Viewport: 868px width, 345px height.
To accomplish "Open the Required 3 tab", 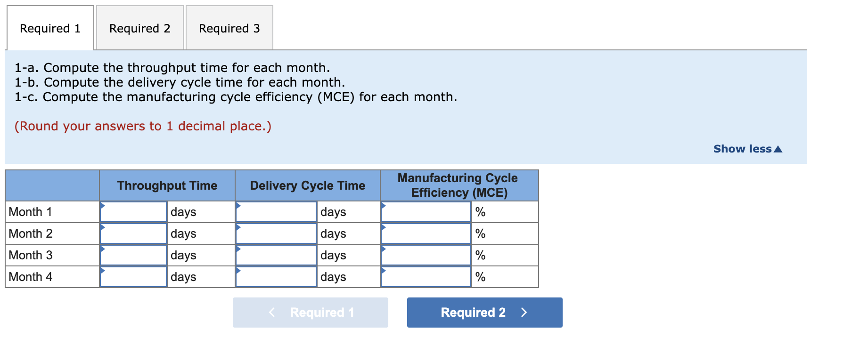I will click(229, 28).
